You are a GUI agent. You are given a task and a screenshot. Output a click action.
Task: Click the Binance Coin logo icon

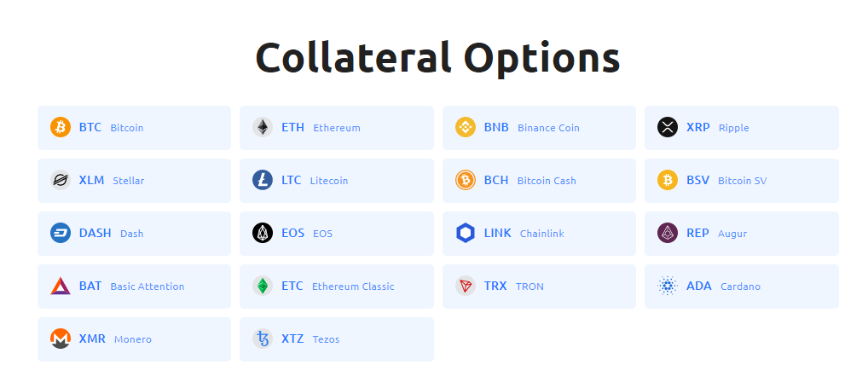coord(465,127)
